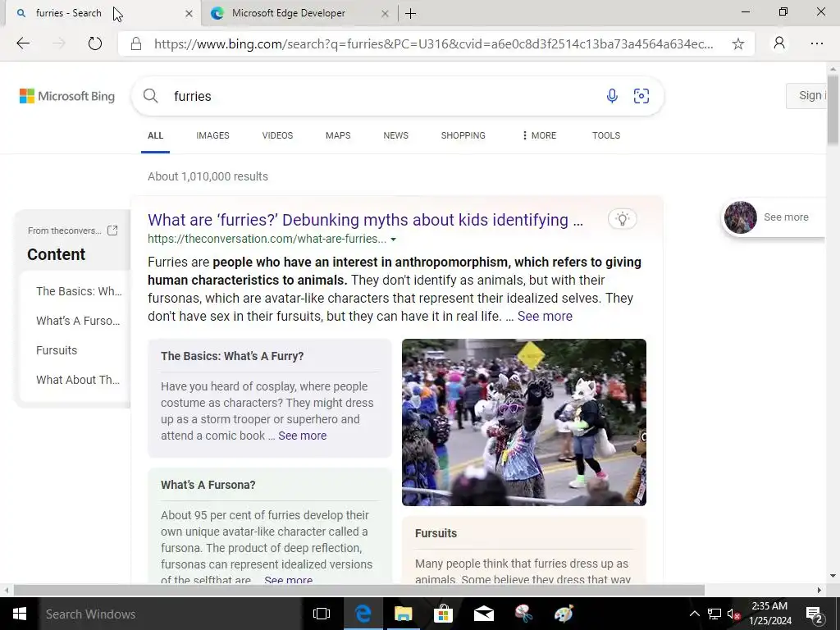Expand the MORE search categories menu
This screenshot has width=840, height=630.
539,135
